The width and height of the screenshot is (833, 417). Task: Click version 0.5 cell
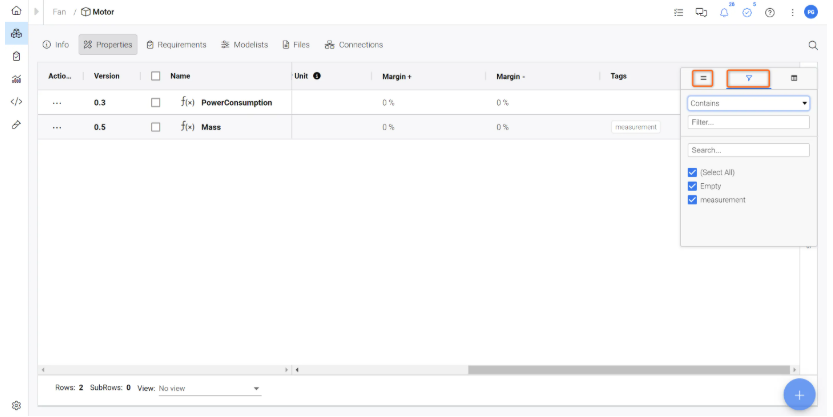pyautogui.click(x=100, y=127)
